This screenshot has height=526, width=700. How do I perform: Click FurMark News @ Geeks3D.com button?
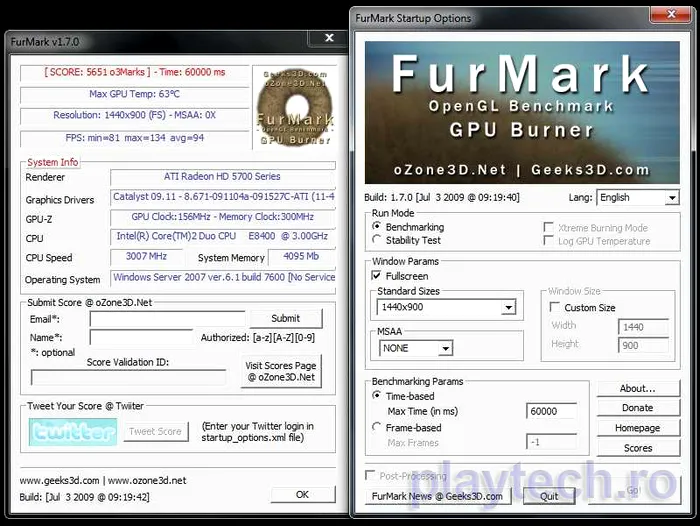pos(438,496)
